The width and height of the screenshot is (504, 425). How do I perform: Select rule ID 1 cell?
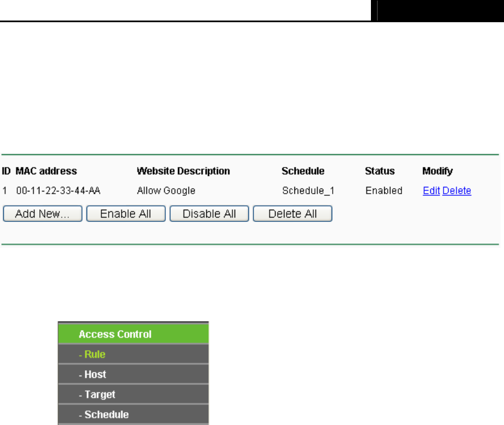pyautogui.click(x=4, y=190)
